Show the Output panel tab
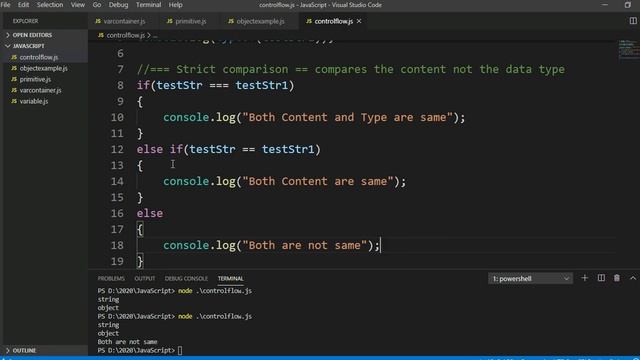The width and height of the screenshot is (640, 360). pos(144,278)
